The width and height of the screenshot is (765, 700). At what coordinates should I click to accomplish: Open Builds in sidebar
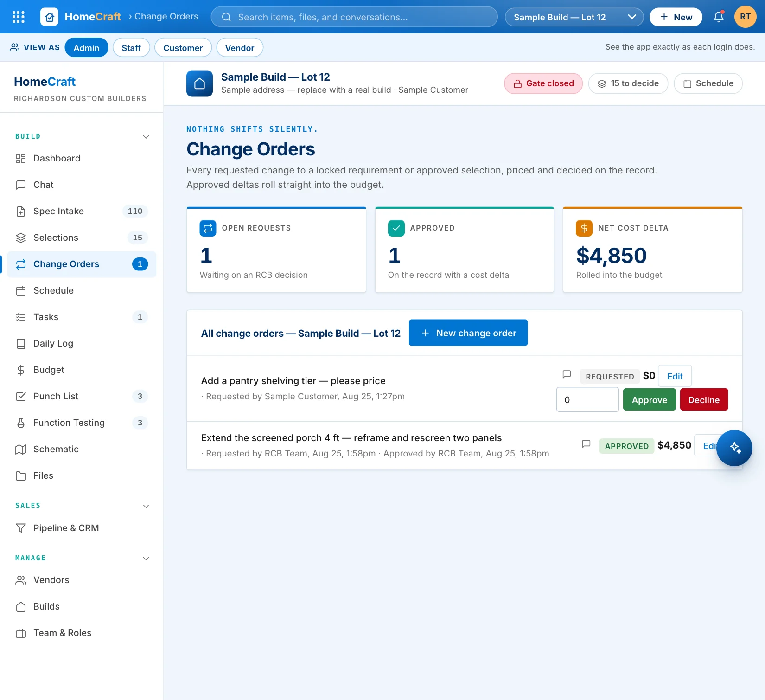(x=82, y=607)
